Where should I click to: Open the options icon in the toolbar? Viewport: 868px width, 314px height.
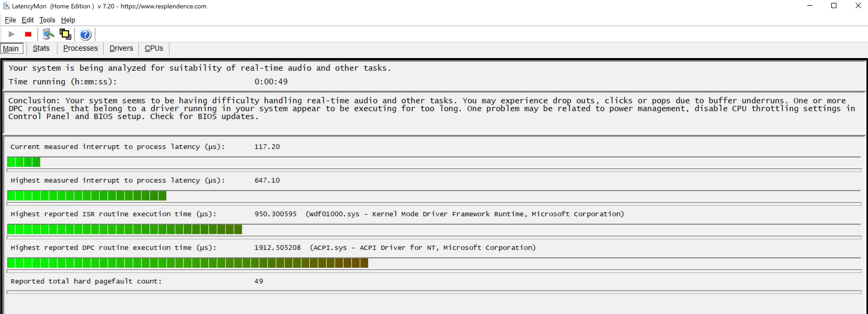pyautogui.click(x=48, y=34)
